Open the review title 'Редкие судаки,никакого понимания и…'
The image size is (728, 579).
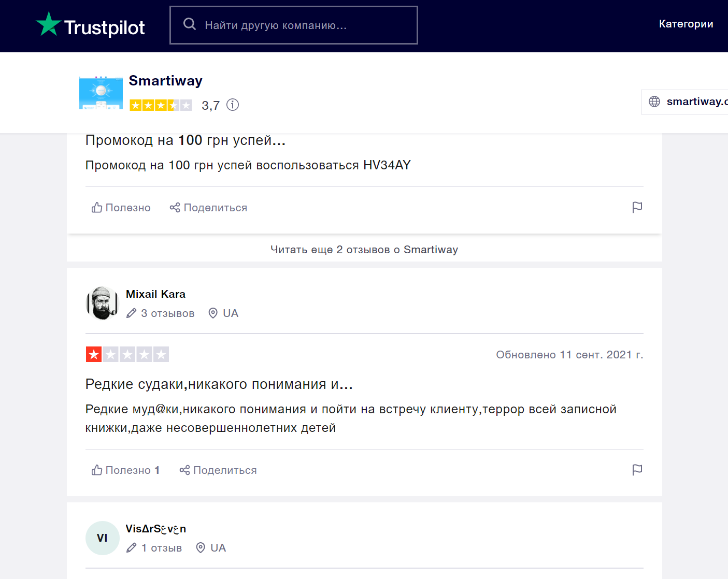(219, 384)
